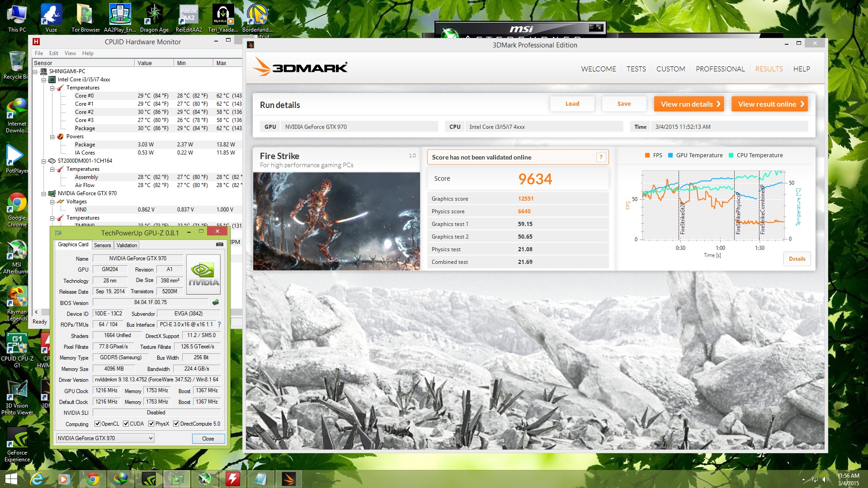Collapse the NVIDIA GeForce GTX 970 node

coord(44,193)
